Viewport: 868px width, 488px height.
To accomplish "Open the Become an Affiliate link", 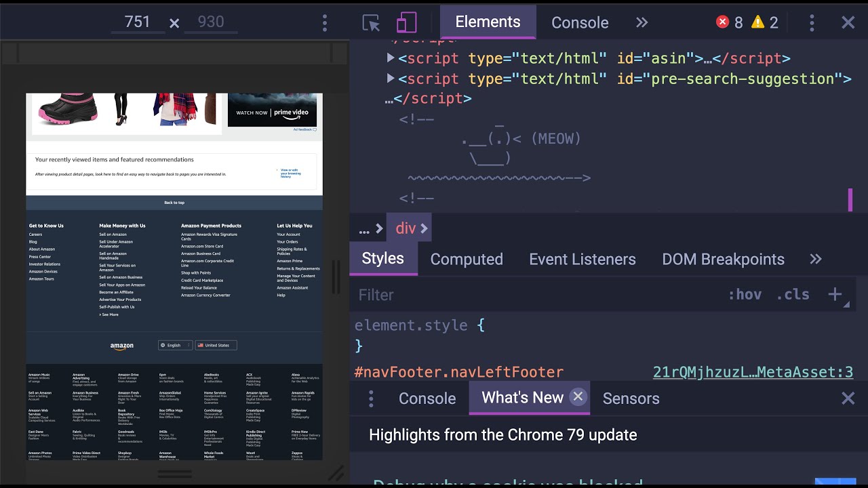I will coord(116,292).
